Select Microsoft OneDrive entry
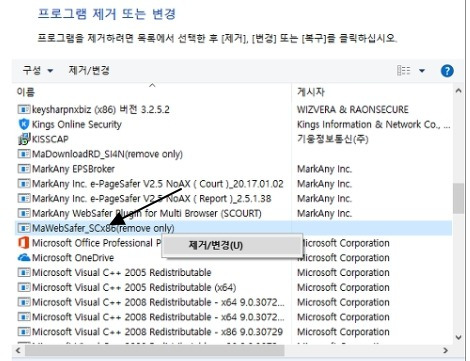 click(x=73, y=258)
